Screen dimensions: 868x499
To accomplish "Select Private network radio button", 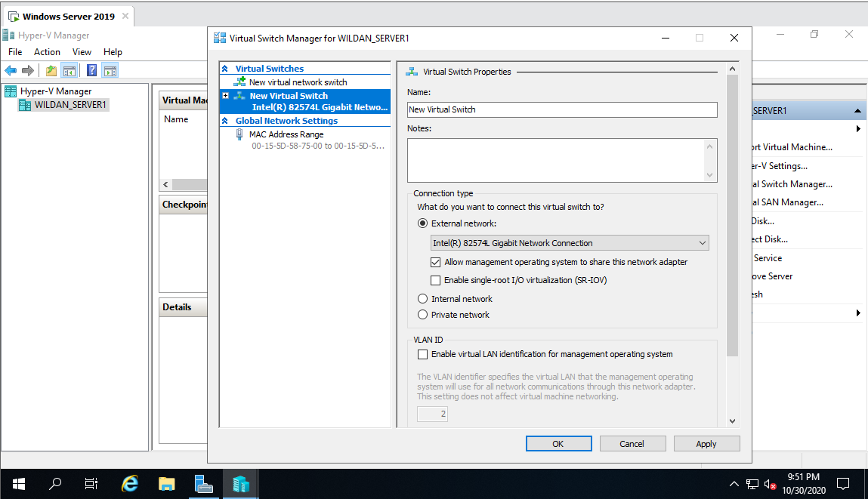I will click(422, 315).
